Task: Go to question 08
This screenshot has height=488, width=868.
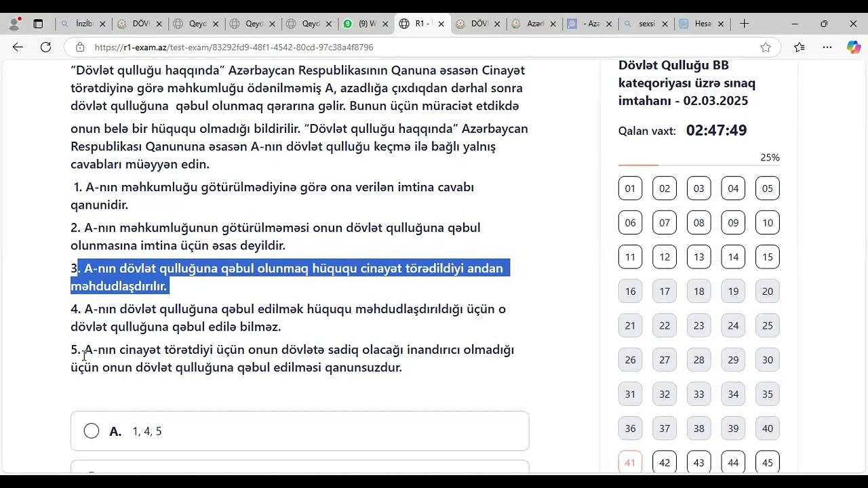Action: pyautogui.click(x=698, y=222)
